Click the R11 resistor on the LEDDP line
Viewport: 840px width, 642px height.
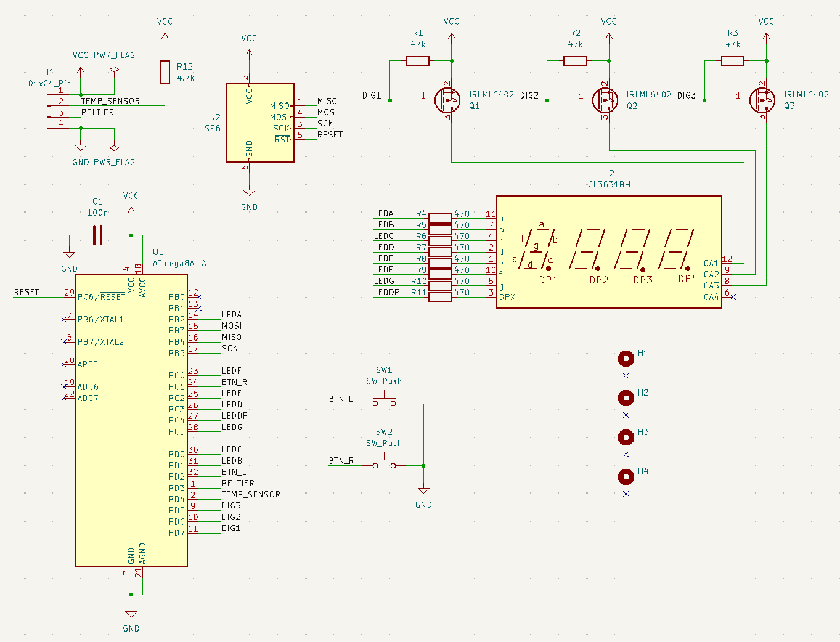[440, 297]
